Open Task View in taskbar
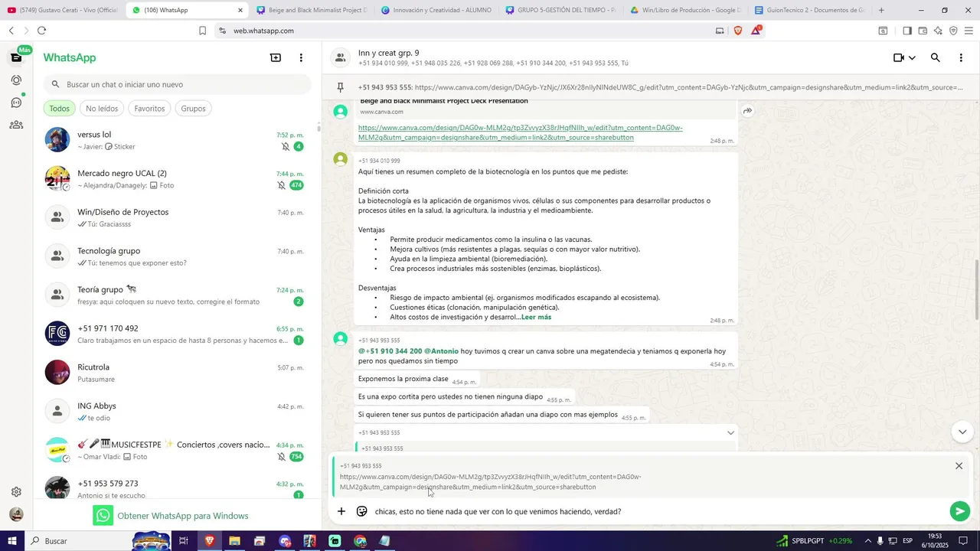This screenshot has height=551, width=980. pyautogui.click(x=184, y=541)
